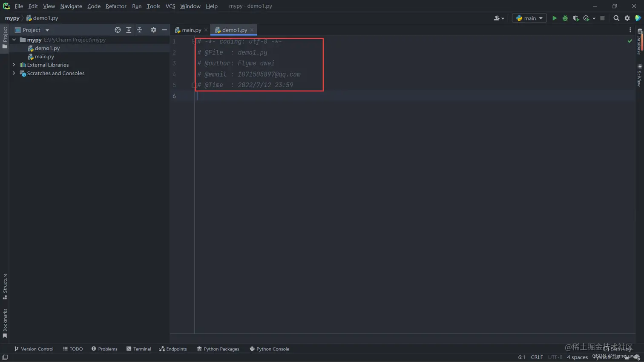This screenshot has height=362, width=644.
Task: Fold the comment block at line 1
Action: tap(193, 42)
